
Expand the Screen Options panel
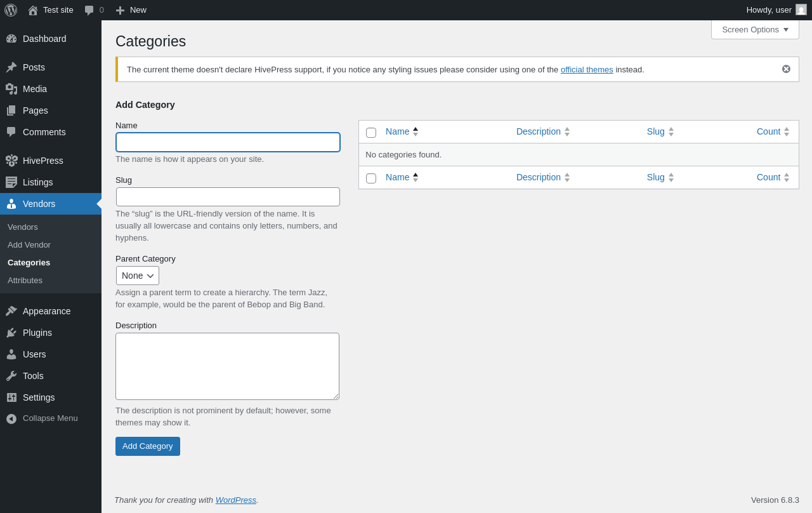coord(755,29)
